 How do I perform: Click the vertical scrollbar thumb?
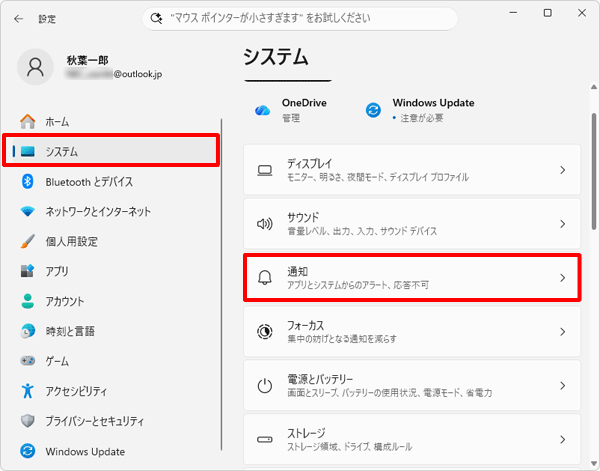[593, 171]
